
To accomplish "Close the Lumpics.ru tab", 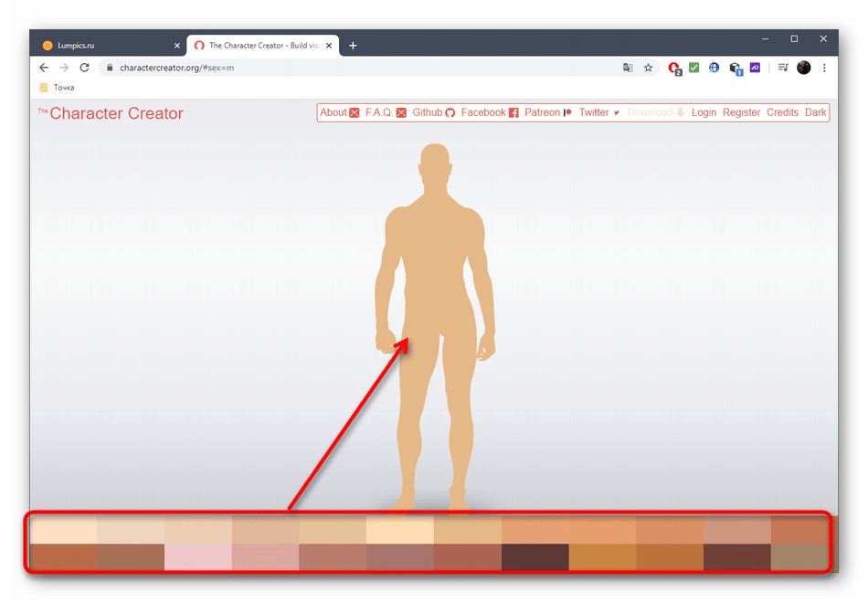I will [x=177, y=46].
